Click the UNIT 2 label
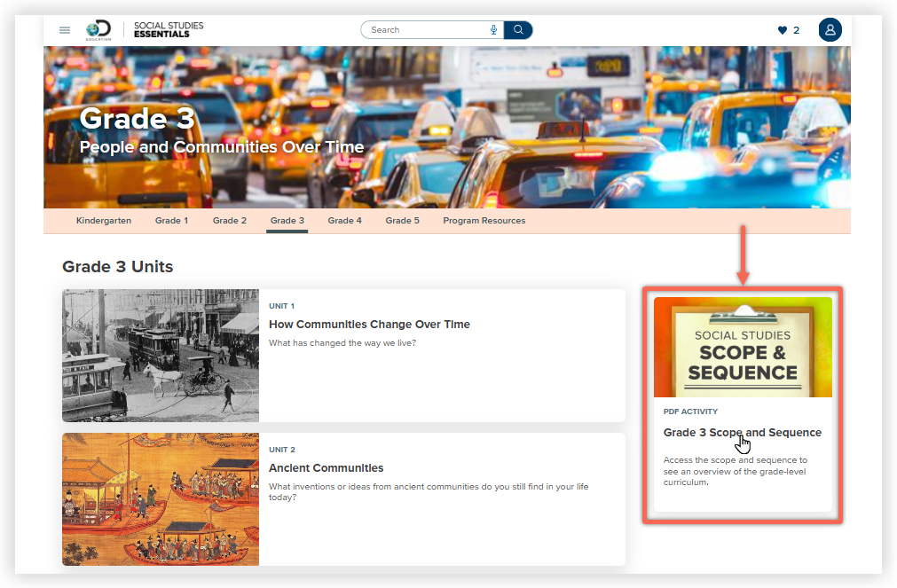The image size is (897, 588). (282, 450)
